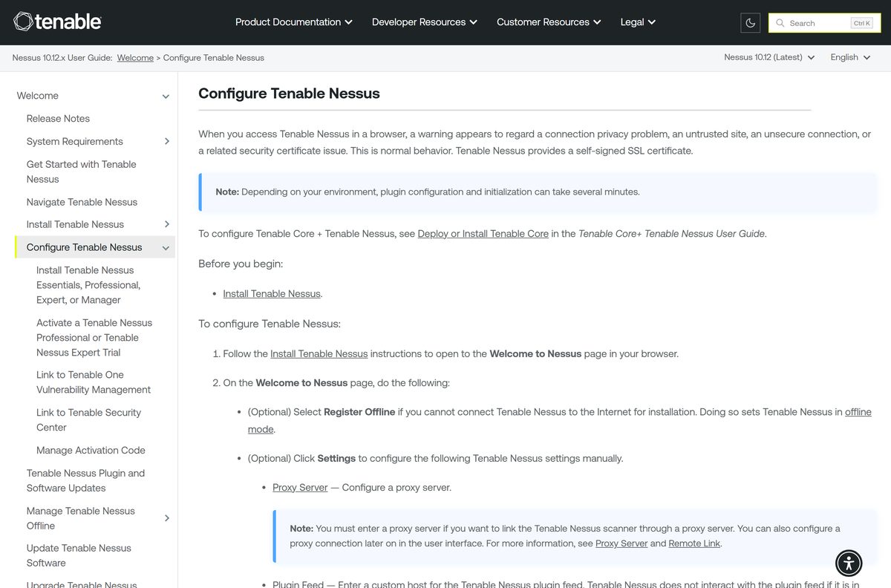Open Link to Tenable One Vulnerability Management

click(x=94, y=382)
